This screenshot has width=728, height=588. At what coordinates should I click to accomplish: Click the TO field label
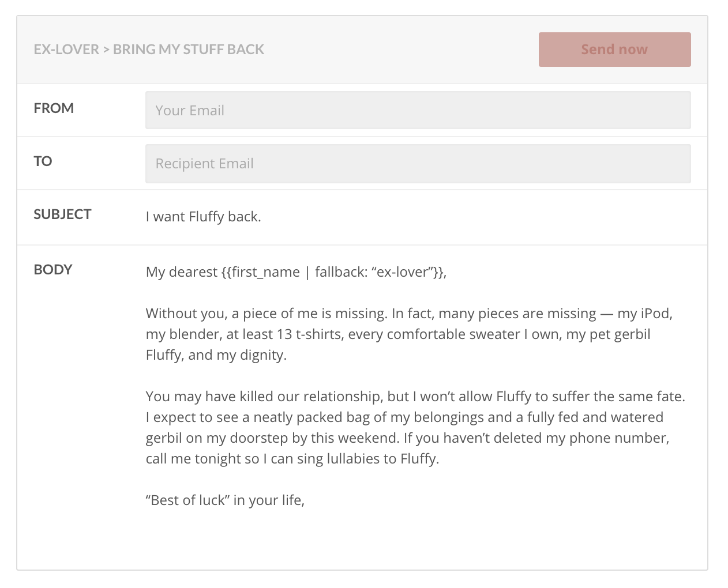pyautogui.click(x=43, y=161)
